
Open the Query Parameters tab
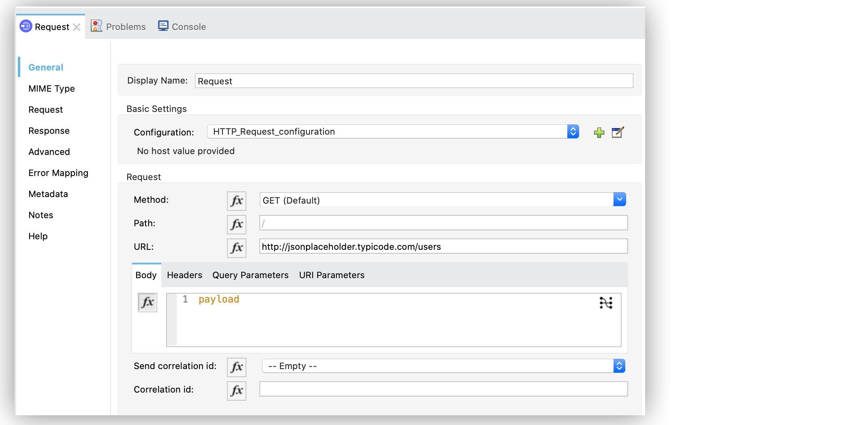pyautogui.click(x=250, y=275)
